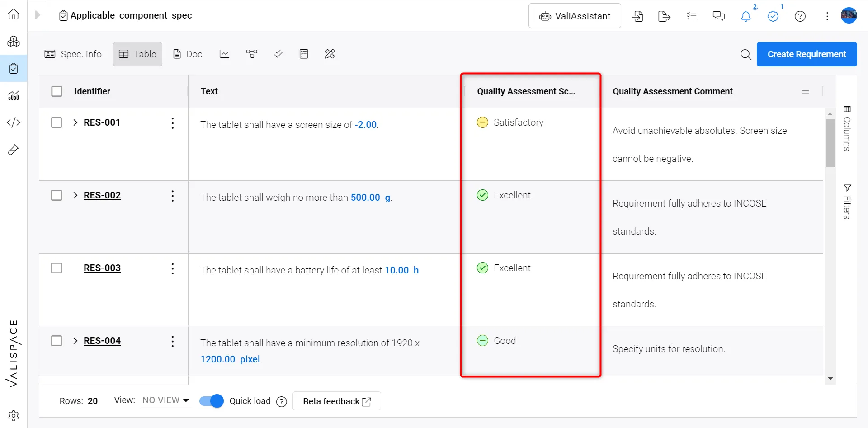
Task: Switch to the Spec. info tab
Action: pyautogui.click(x=73, y=54)
